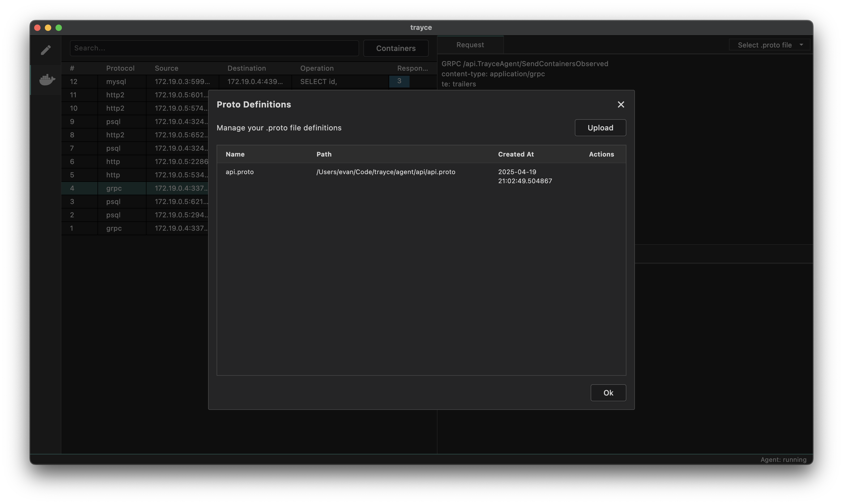Open the editor pencil icon in sidebar
This screenshot has height=504, width=843.
pyautogui.click(x=46, y=50)
